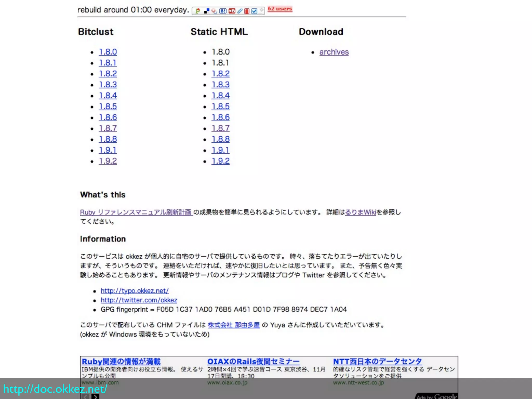532x399 pixels.
Task: Open Bitclust version 1.9.2 link
Action: click(x=108, y=161)
